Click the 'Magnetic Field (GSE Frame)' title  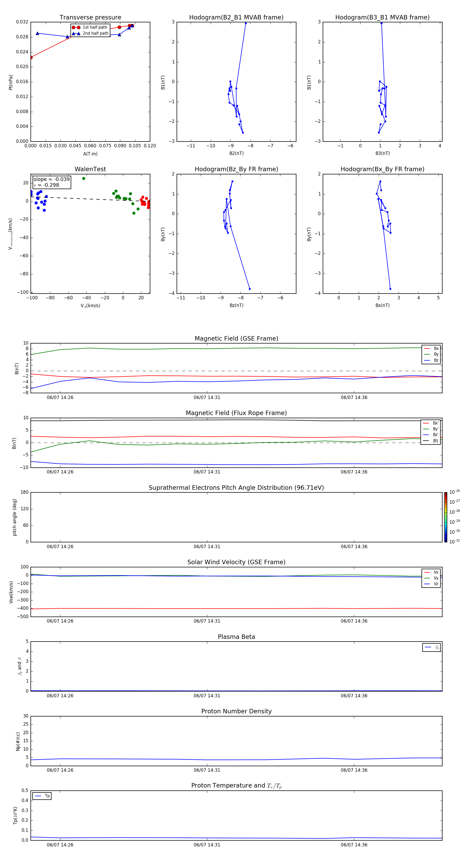point(236,339)
